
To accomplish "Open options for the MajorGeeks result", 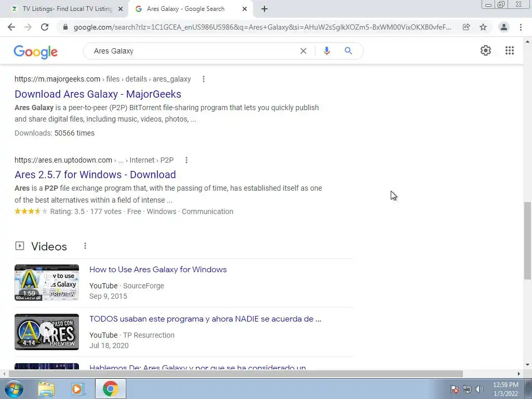I will (x=204, y=79).
